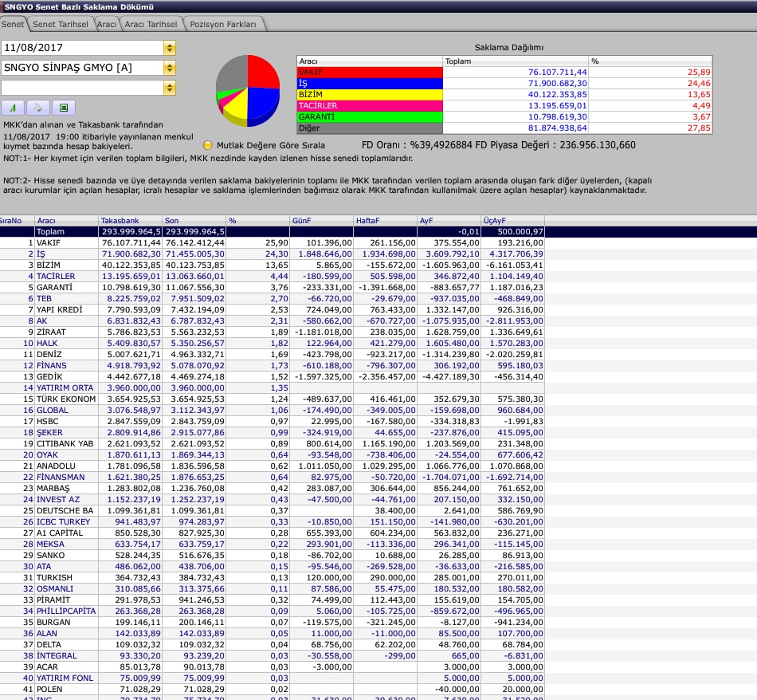Sort main table by SıraNo column header

(x=17, y=221)
